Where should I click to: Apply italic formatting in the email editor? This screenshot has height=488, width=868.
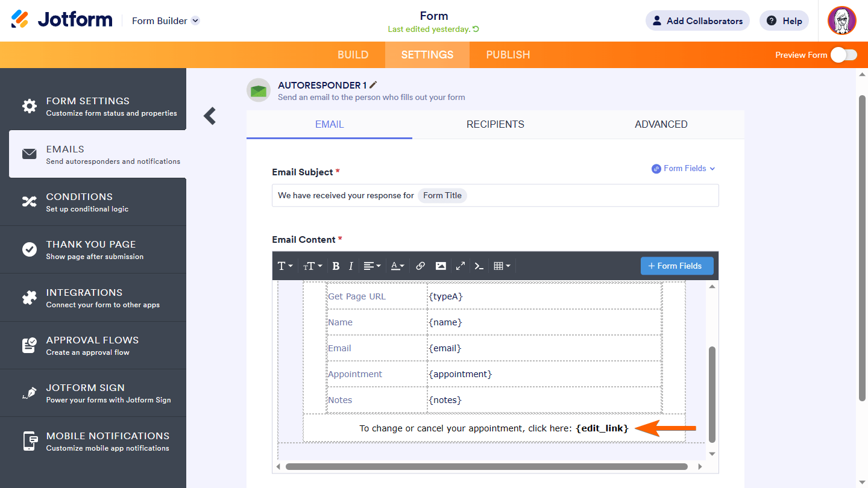(351, 266)
